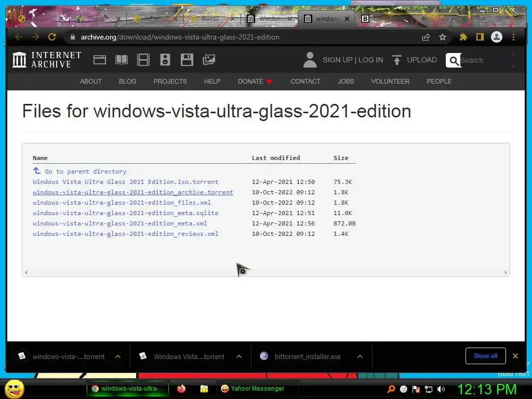This screenshot has width=532, height=399.
Task: Open the Chrome profile avatar
Action: (497, 37)
